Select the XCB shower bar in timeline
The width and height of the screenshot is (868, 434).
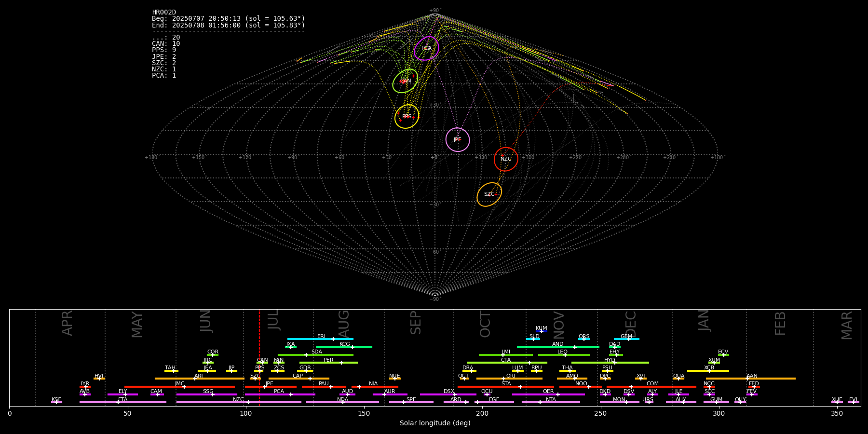708,371
